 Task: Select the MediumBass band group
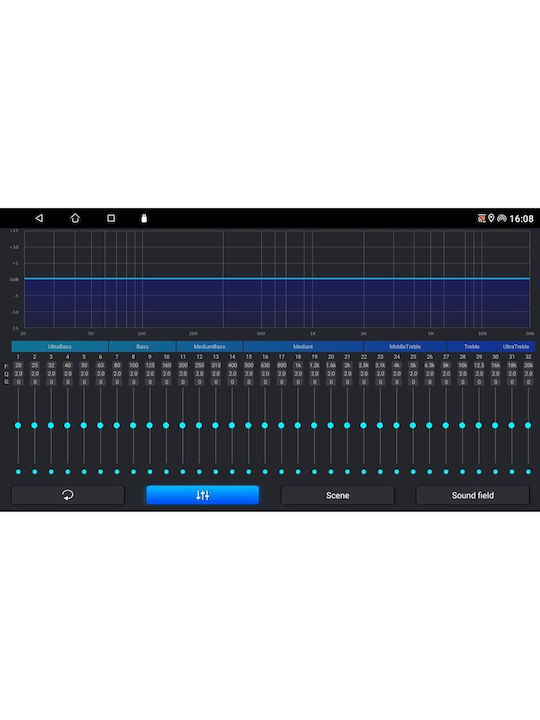pos(209,346)
